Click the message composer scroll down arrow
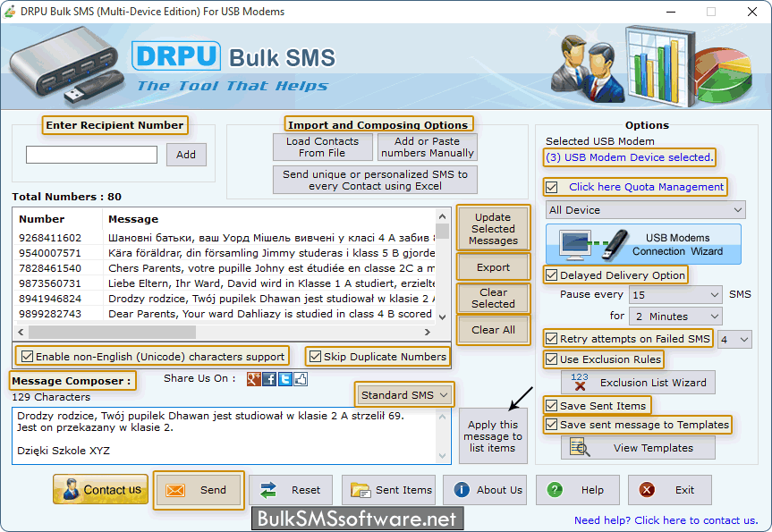The height and width of the screenshot is (532, 772). pyautogui.click(x=442, y=456)
